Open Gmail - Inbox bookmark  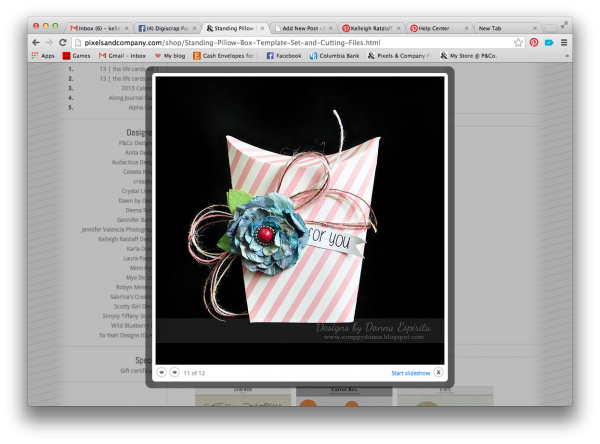(122, 56)
